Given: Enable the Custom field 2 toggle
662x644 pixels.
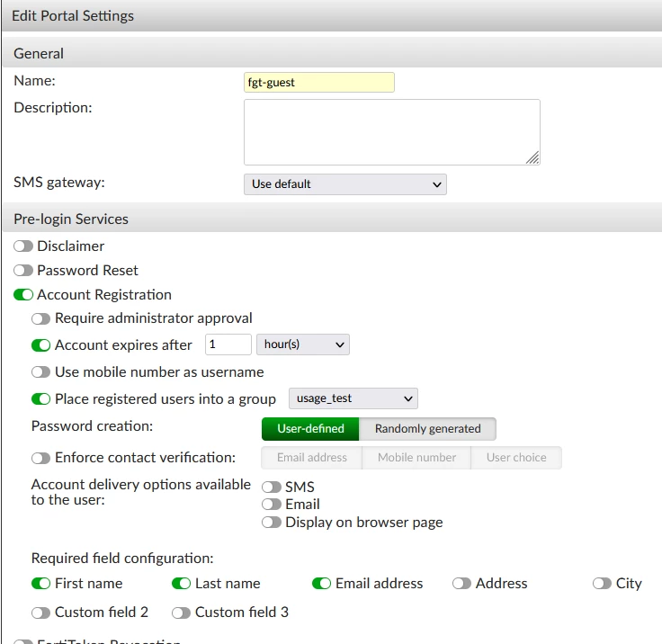Looking at the screenshot, I should pos(41,613).
